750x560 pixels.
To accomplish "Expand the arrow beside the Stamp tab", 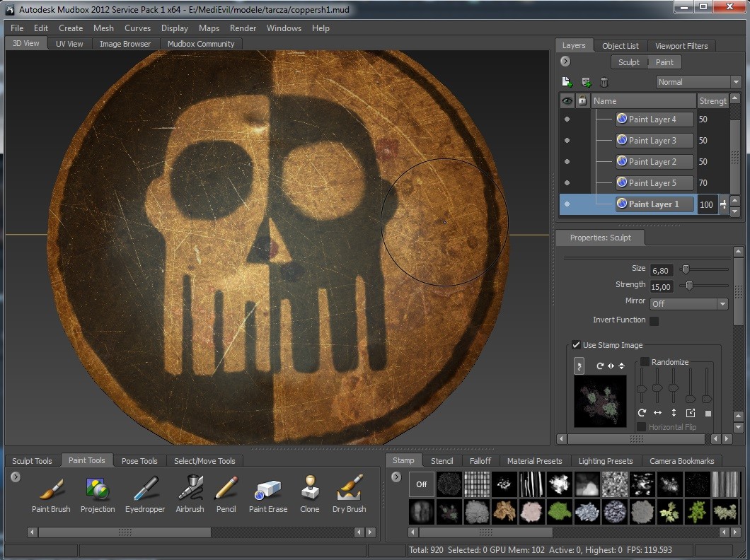I will pyautogui.click(x=396, y=477).
